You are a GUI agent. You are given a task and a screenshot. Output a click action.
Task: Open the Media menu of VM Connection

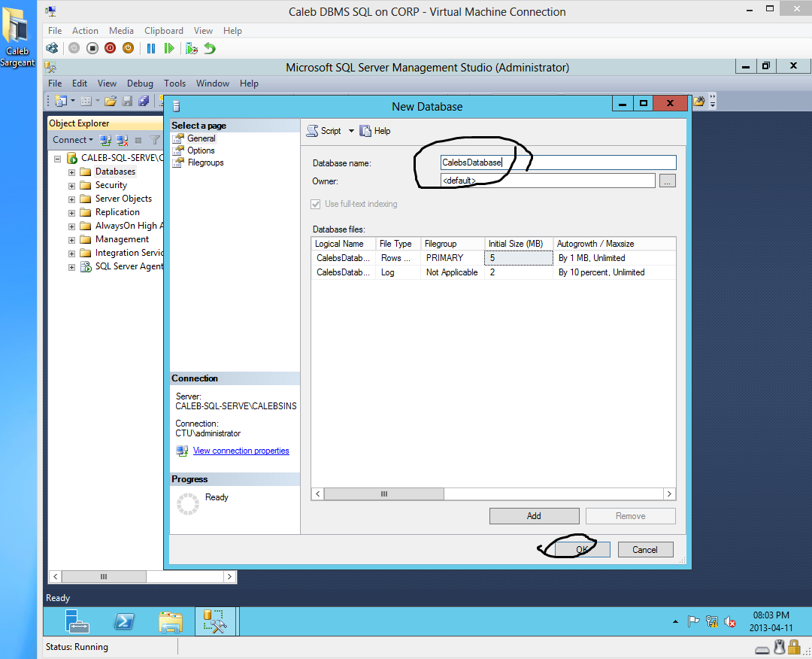pos(121,31)
